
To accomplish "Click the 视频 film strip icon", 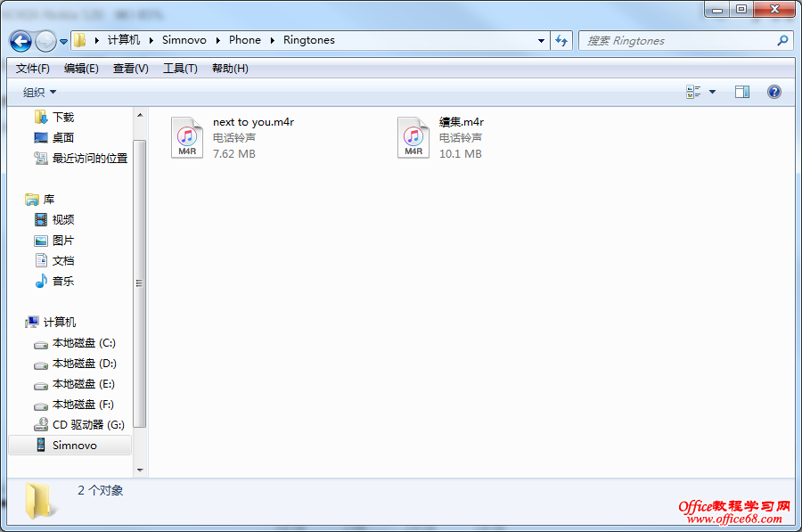I will pos(41,220).
